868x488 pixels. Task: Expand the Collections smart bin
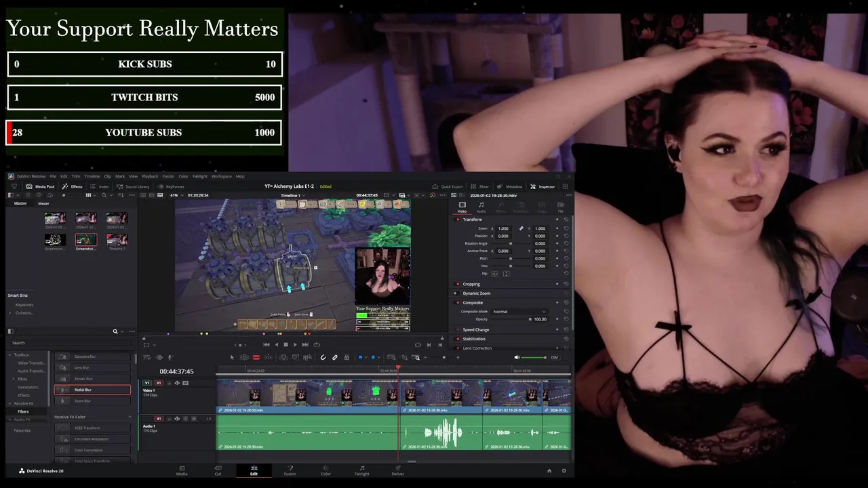(9, 312)
